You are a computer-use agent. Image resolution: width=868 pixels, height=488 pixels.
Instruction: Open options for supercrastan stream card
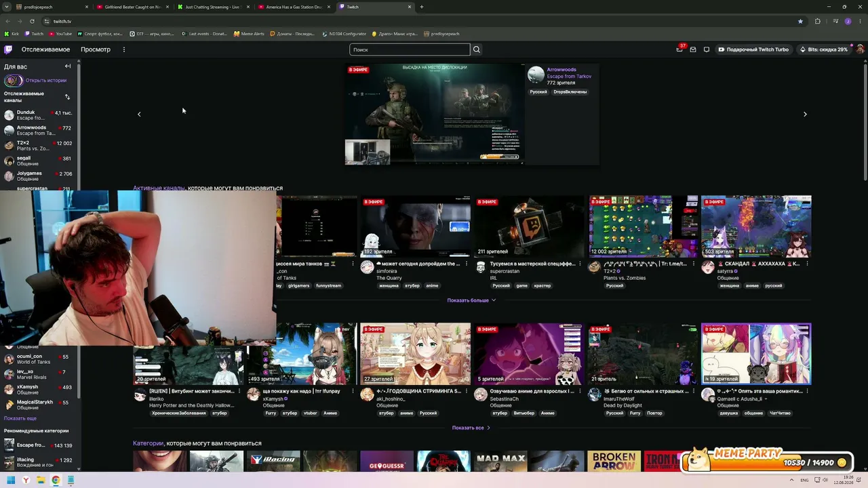point(580,264)
